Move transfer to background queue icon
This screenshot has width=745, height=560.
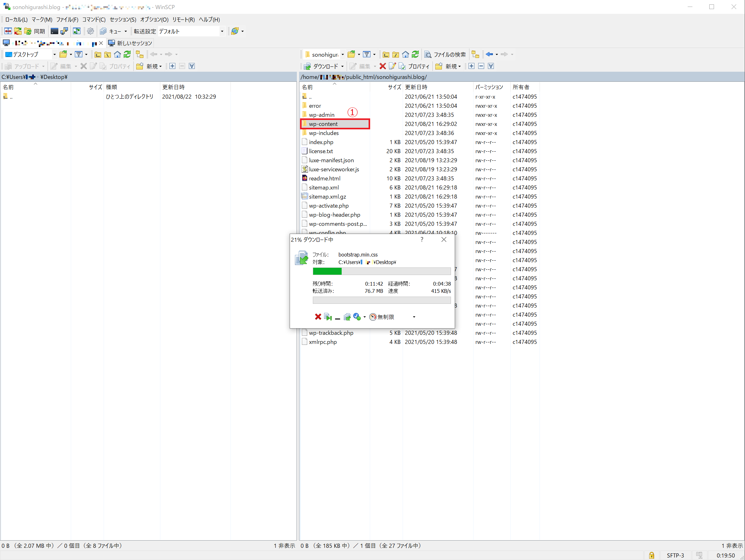(347, 317)
